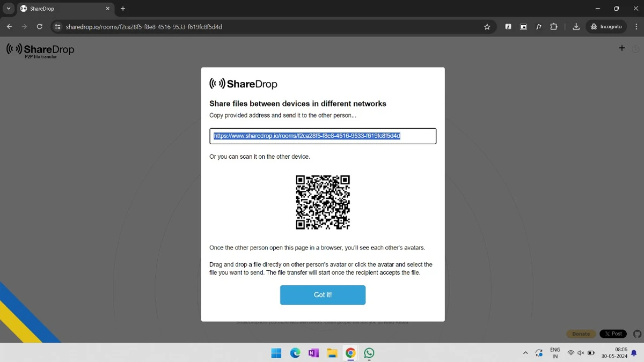This screenshot has width=644, height=362.
Task: Select the ShareDrop browser tab
Action: 64,9
